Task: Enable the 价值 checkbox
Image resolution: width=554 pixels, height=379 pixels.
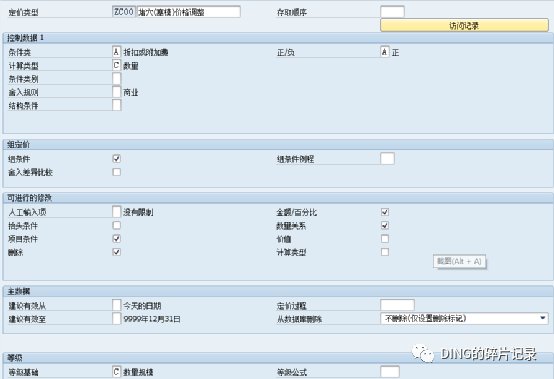Action: tap(385, 239)
